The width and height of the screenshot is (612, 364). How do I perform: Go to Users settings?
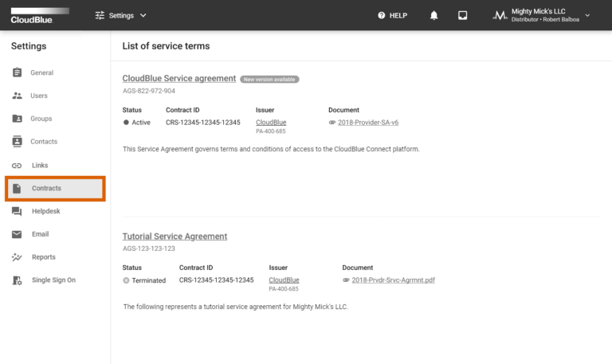[x=39, y=96]
